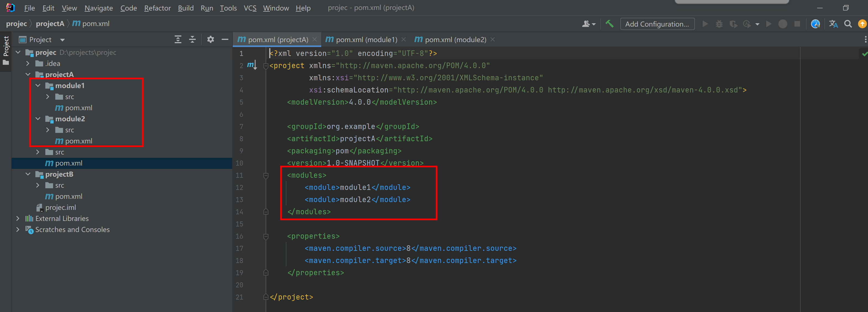Screen dimensions: 868x312
Task: Open Project panel settings gear
Action: tap(211, 40)
